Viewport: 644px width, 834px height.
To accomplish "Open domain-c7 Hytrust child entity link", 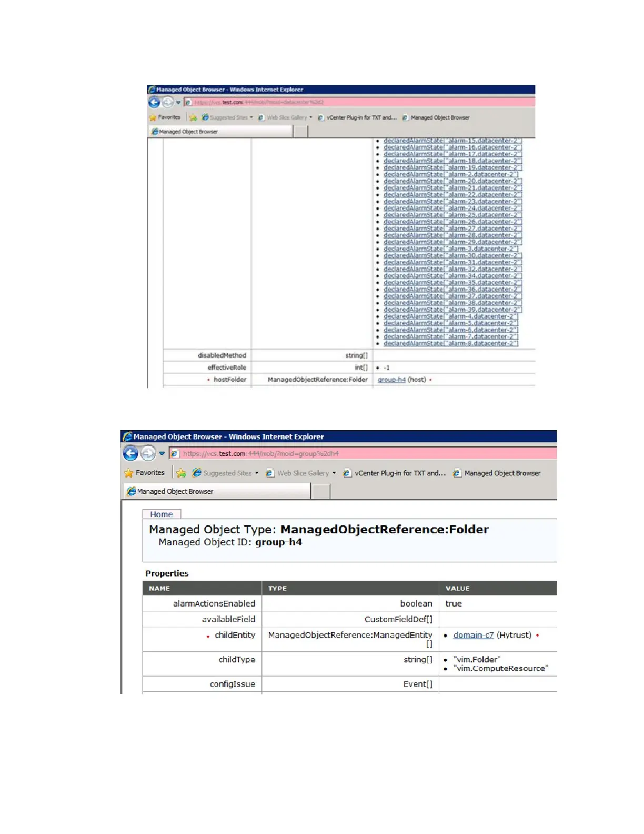I will [474, 635].
